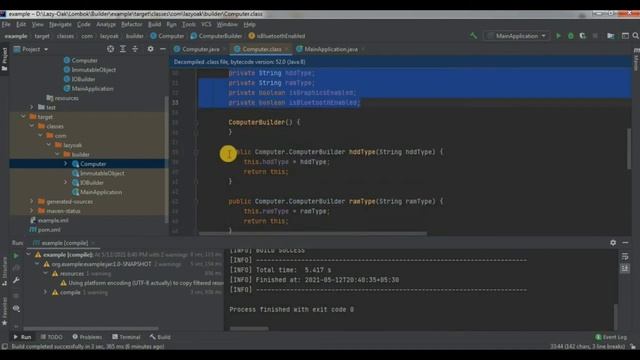Rerun the compile using the Run panel play icon
The image size is (640, 360).
16,256
